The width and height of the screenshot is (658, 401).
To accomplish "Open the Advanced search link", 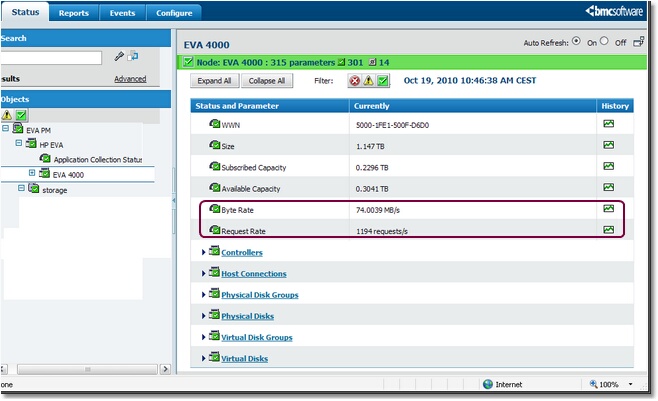I will 130,79.
